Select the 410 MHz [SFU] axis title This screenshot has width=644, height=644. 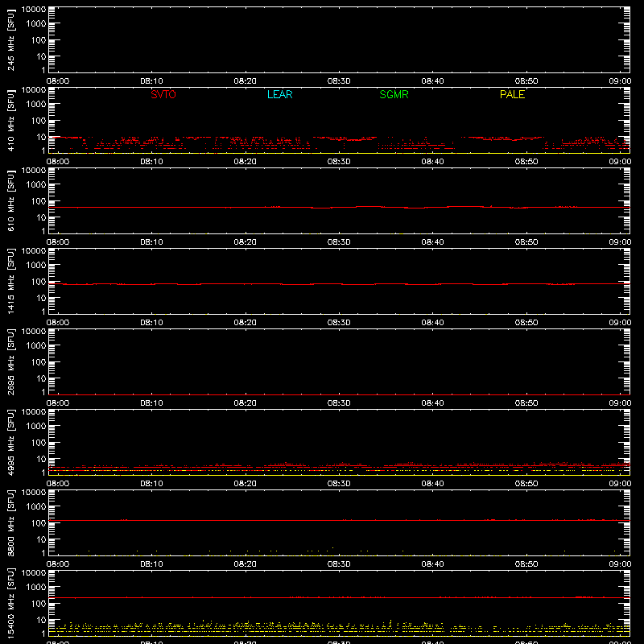coord(10,121)
